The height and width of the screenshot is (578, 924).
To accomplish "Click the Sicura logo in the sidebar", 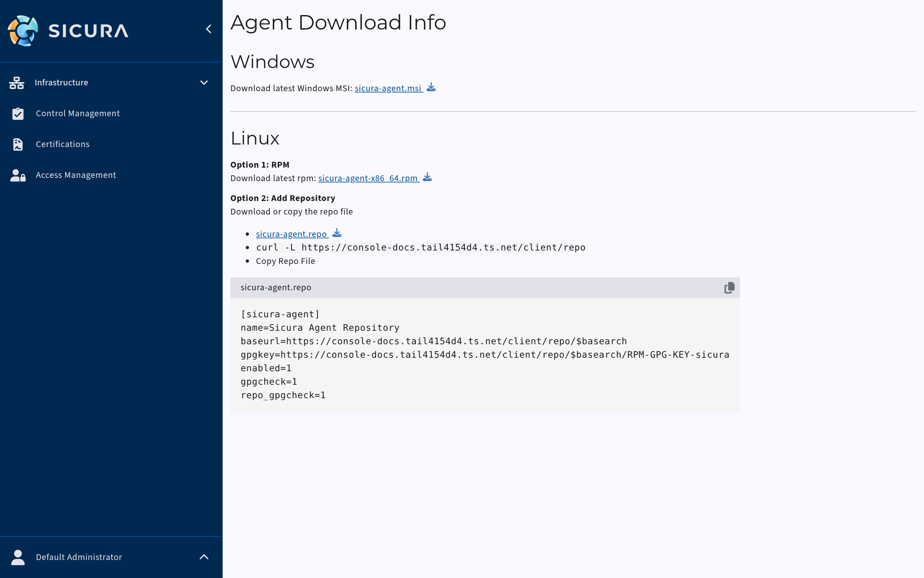I will [68, 31].
